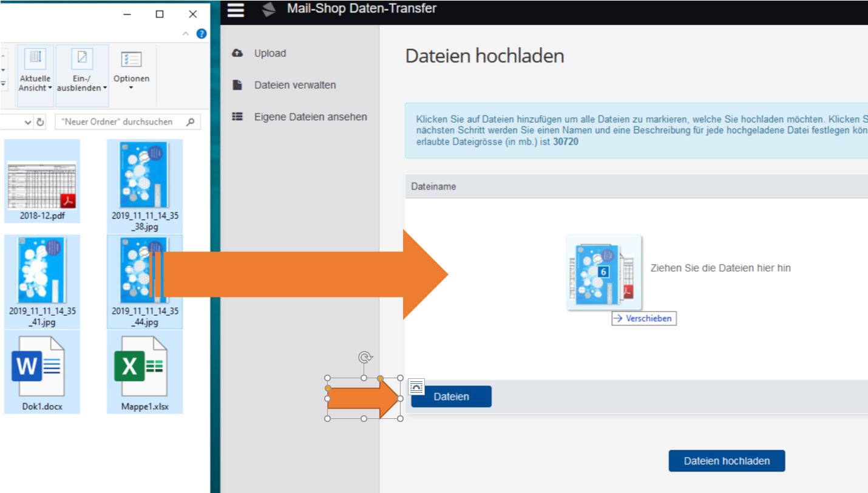This screenshot has width=868, height=493.
Task: Open Dateien verwalten in sidebar
Action: 295,85
